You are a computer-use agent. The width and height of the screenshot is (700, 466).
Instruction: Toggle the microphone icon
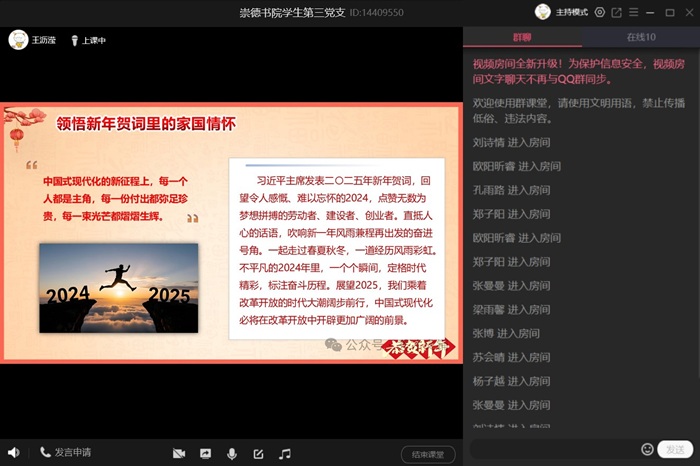tap(232, 453)
